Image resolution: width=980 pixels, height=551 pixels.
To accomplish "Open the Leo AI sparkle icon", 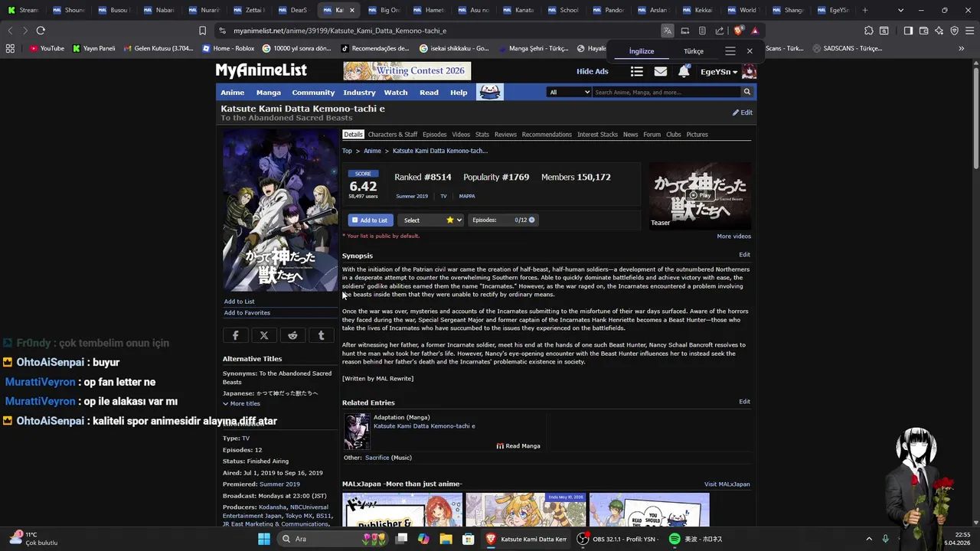I will 939,31.
